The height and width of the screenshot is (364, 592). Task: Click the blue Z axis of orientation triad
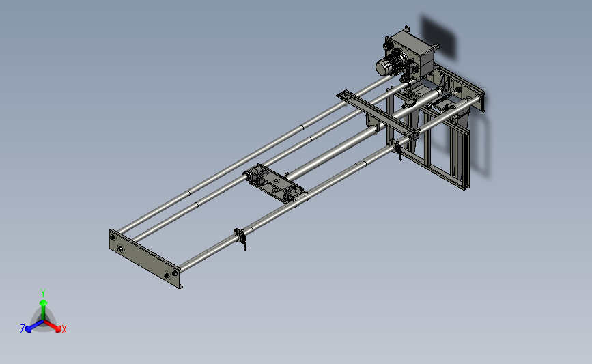tap(35, 326)
